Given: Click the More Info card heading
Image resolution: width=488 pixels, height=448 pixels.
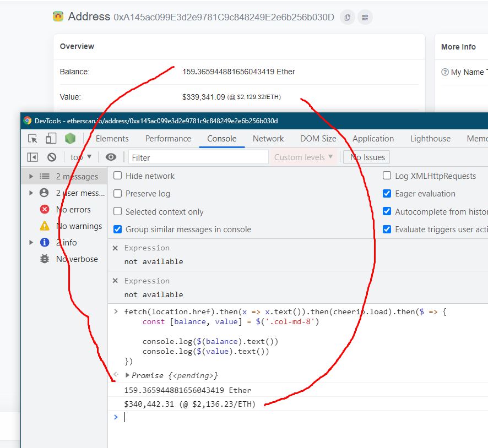Looking at the screenshot, I should tap(458, 47).
